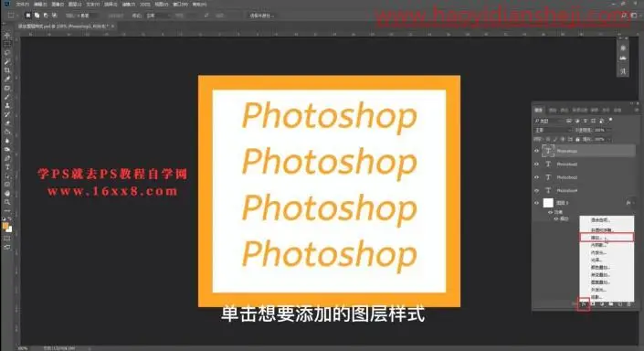Open the marquee style 样式 dropdown

(158, 16)
